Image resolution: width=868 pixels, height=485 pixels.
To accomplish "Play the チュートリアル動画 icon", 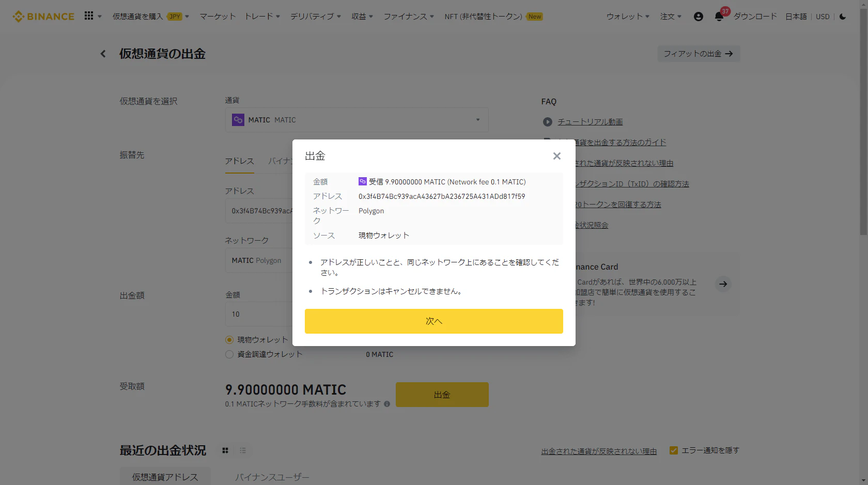I will [548, 122].
